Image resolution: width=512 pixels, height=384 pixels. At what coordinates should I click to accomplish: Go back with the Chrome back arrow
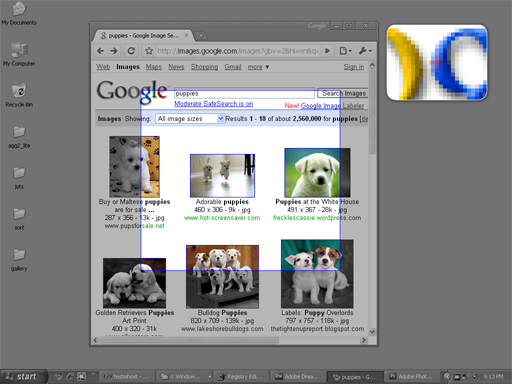(x=100, y=51)
